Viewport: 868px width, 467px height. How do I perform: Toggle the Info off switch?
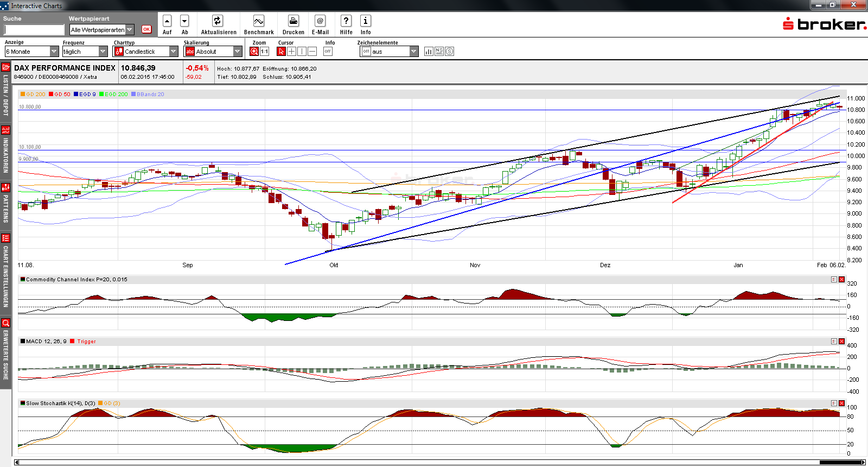coord(328,52)
